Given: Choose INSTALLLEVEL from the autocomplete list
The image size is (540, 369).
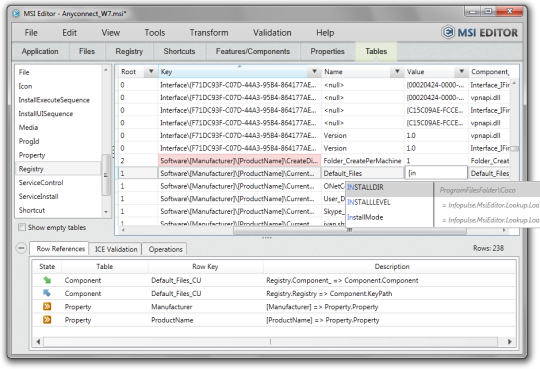Looking at the screenshot, I should pos(389,202).
